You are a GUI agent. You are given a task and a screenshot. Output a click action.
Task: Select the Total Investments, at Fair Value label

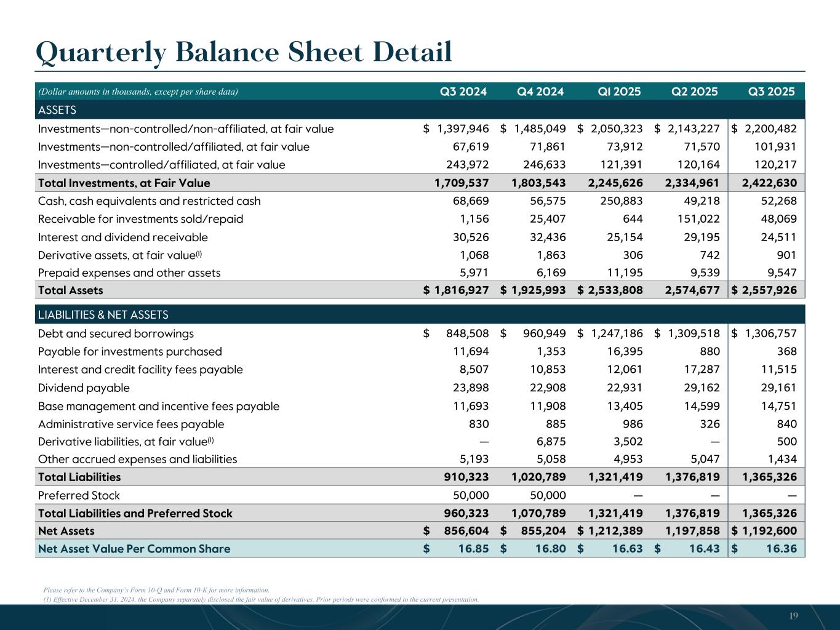[124, 183]
